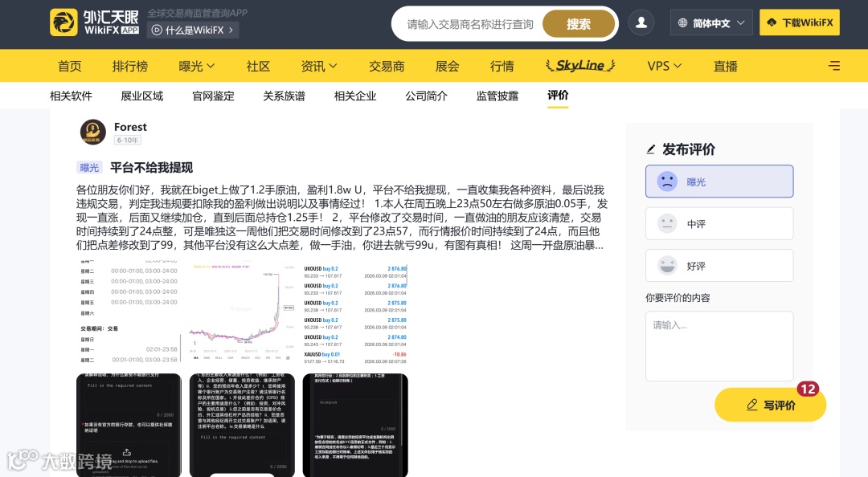The width and height of the screenshot is (868, 477).
Task: Open the SkyLine navigation item
Action: coord(580,65)
